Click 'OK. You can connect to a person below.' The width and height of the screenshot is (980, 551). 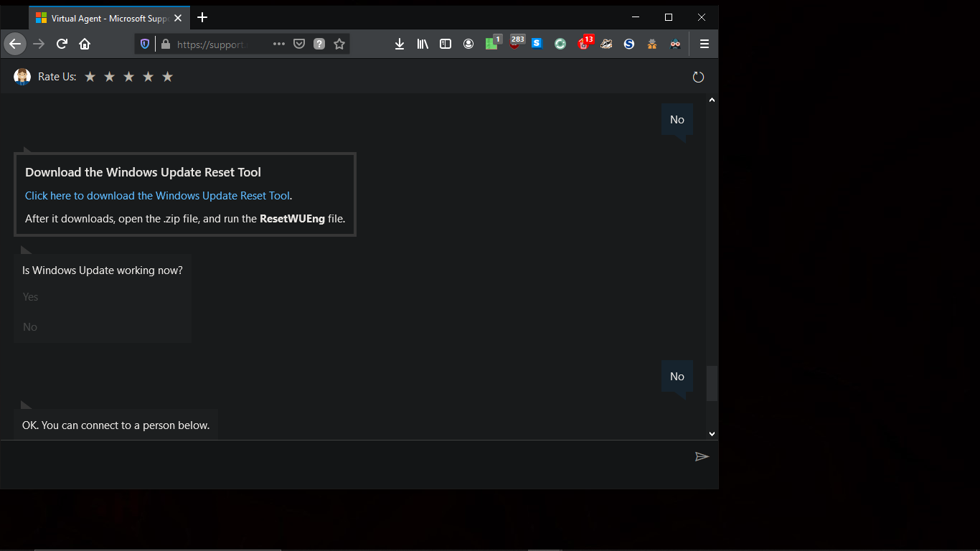116,425
